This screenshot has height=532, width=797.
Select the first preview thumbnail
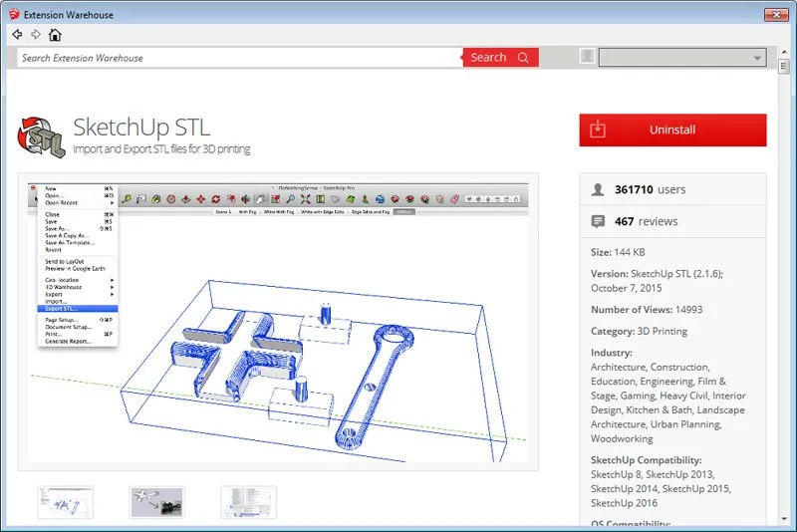coord(65,502)
